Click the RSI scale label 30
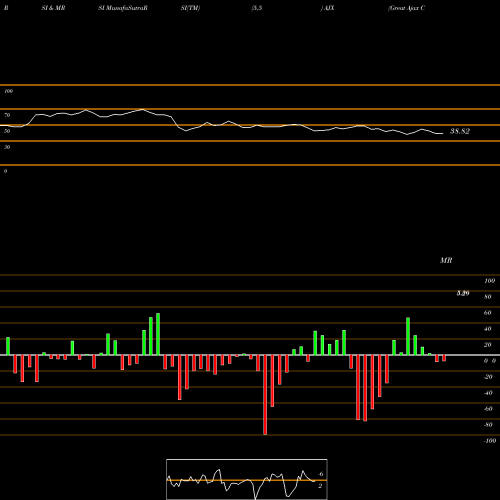500x500 pixels. click(x=7, y=147)
